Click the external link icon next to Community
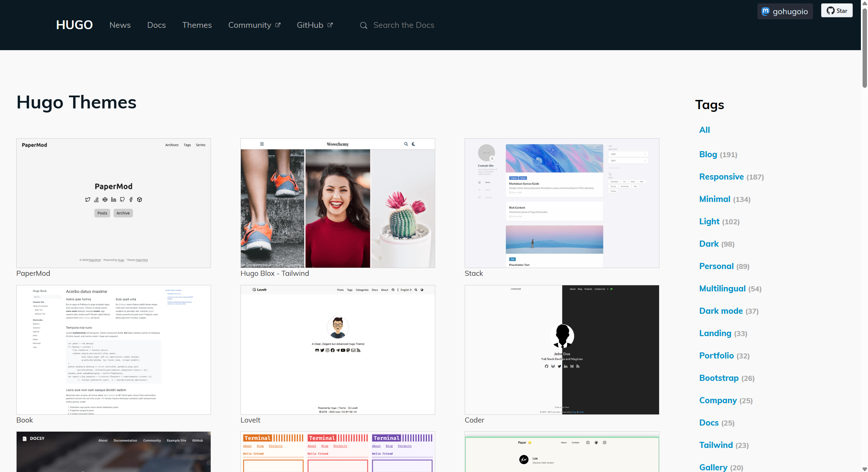The height and width of the screenshot is (472, 868). 278,25
